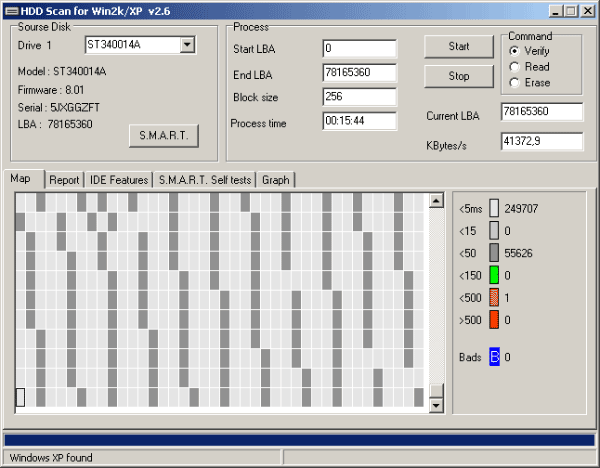Click the Serial : 5JXGGZFT text

[59, 108]
